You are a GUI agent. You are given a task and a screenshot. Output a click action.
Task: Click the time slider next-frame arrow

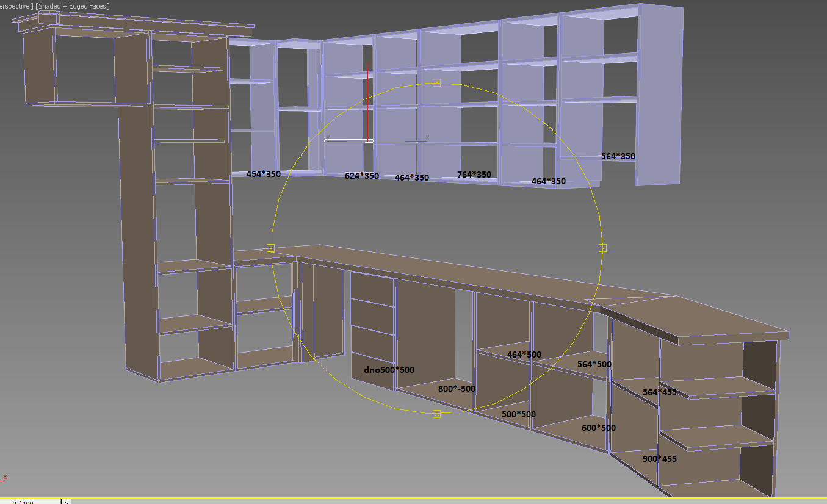pyautogui.click(x=65, y=502)
